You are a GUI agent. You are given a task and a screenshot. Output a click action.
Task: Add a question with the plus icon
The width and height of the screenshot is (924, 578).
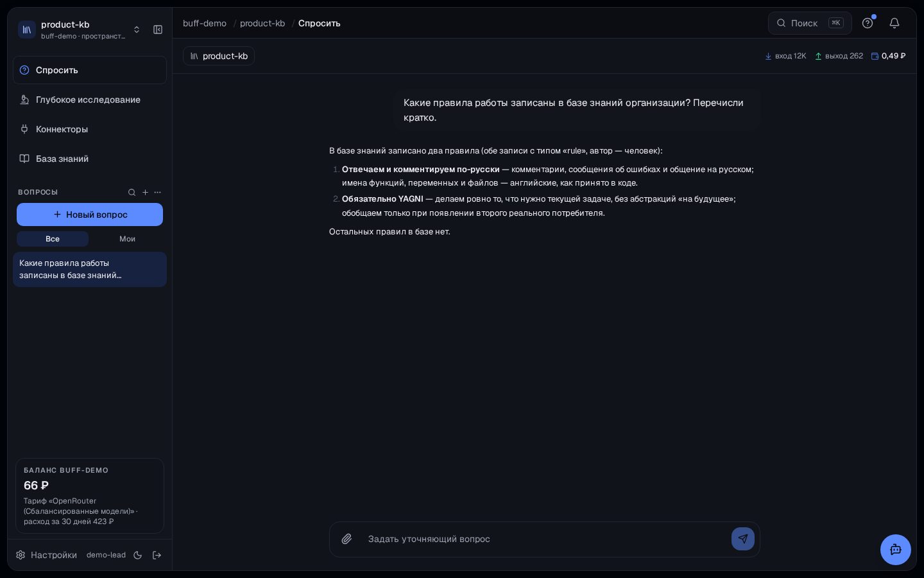point(145,192)
